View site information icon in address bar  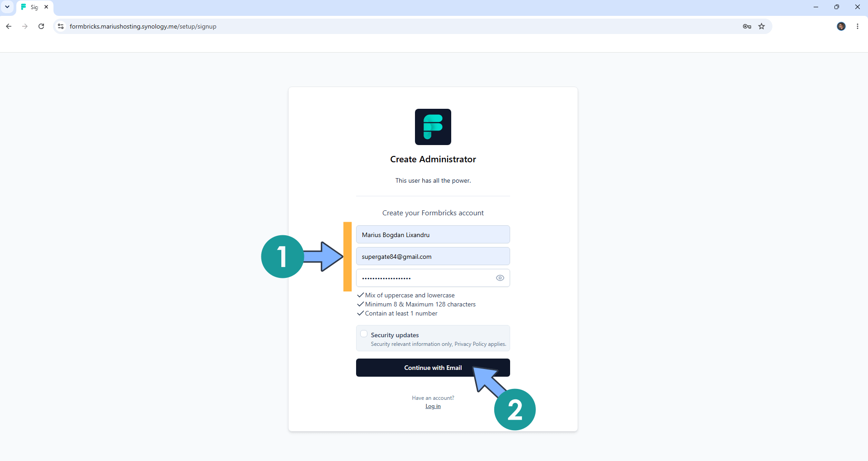[x=61, y=26]
